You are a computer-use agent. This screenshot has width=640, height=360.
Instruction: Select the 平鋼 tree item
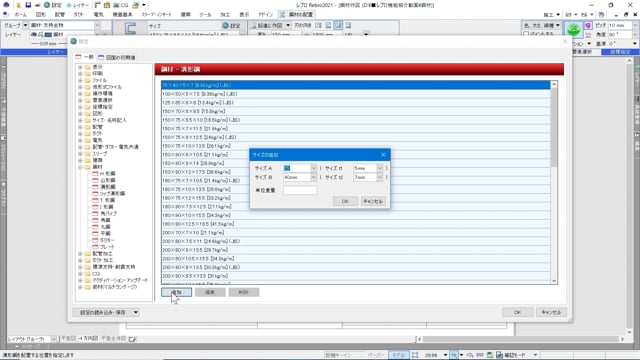tap(105, 233)
